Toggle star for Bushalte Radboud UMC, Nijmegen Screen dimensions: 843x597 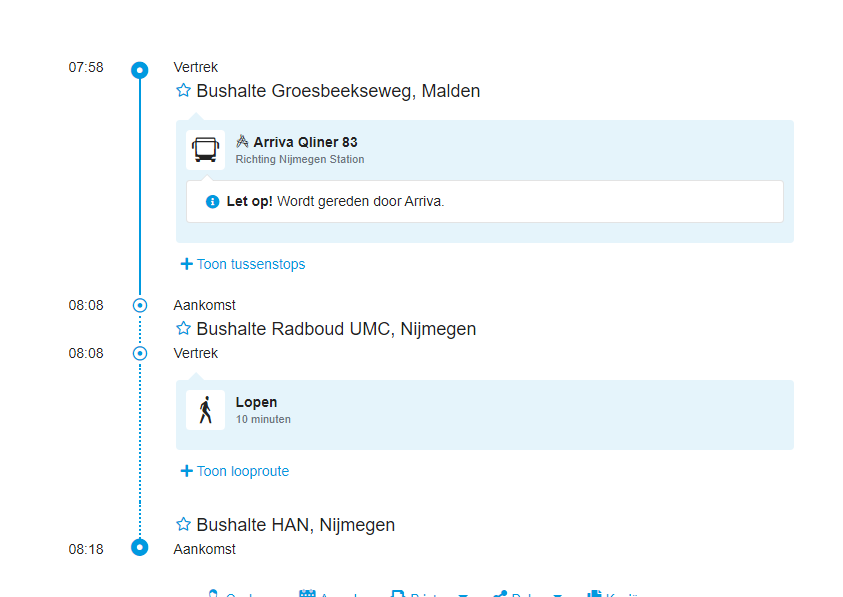(x=183, y=329)
